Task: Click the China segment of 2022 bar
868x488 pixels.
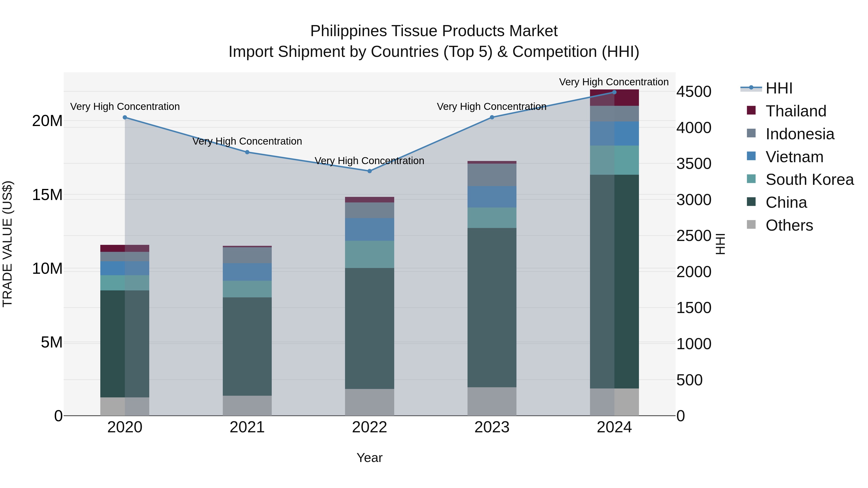Action: (369, 328)
